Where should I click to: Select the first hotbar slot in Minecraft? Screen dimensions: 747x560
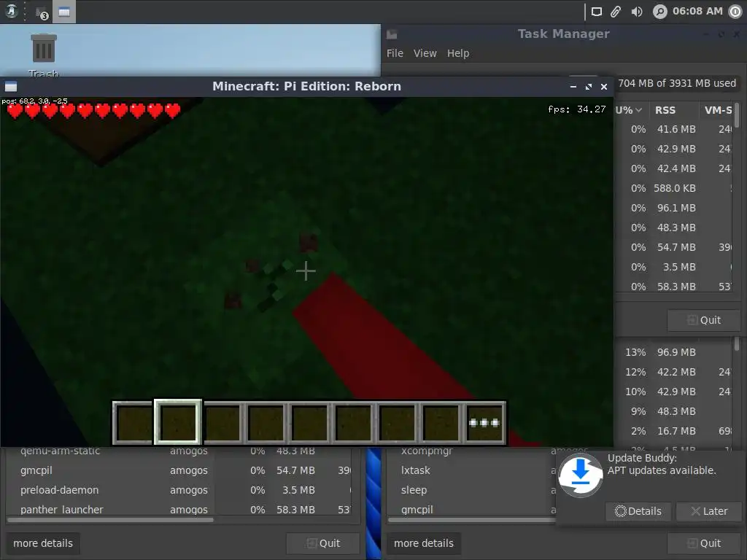[x=133, y=422]
